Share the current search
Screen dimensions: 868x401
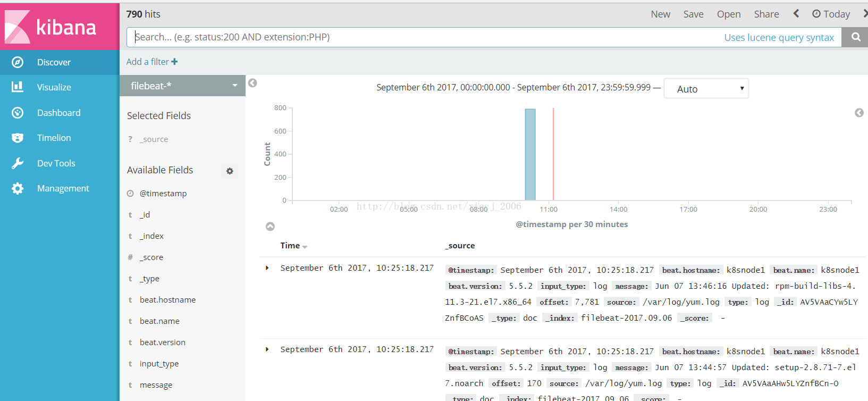766,14
